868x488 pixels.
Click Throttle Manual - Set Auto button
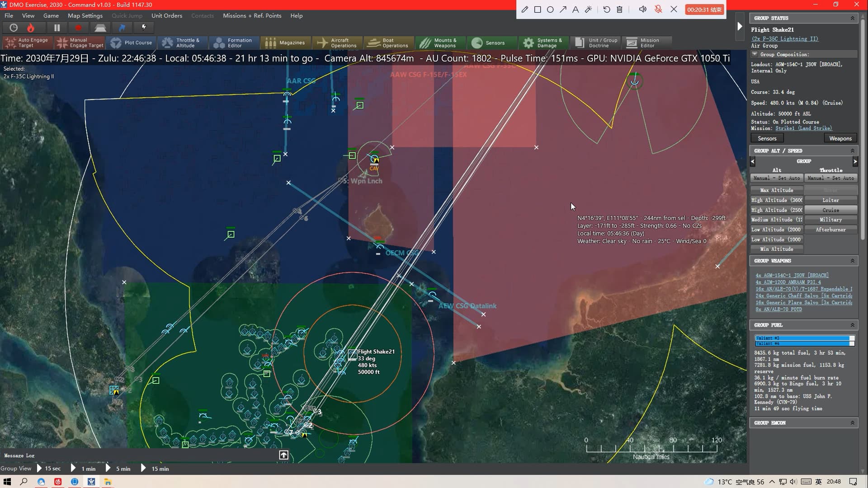831,178
